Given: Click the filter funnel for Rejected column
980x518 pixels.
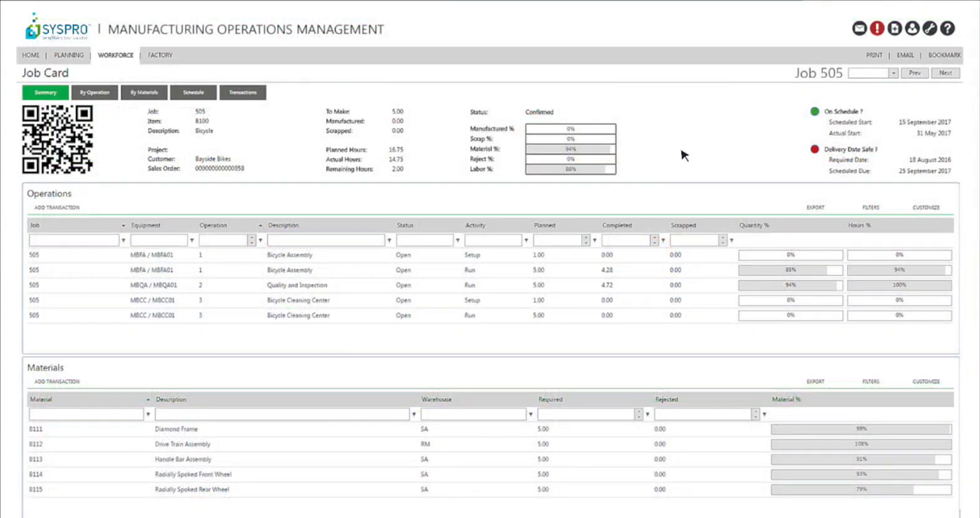Looking at the screenshot, I should click(764, 415).
